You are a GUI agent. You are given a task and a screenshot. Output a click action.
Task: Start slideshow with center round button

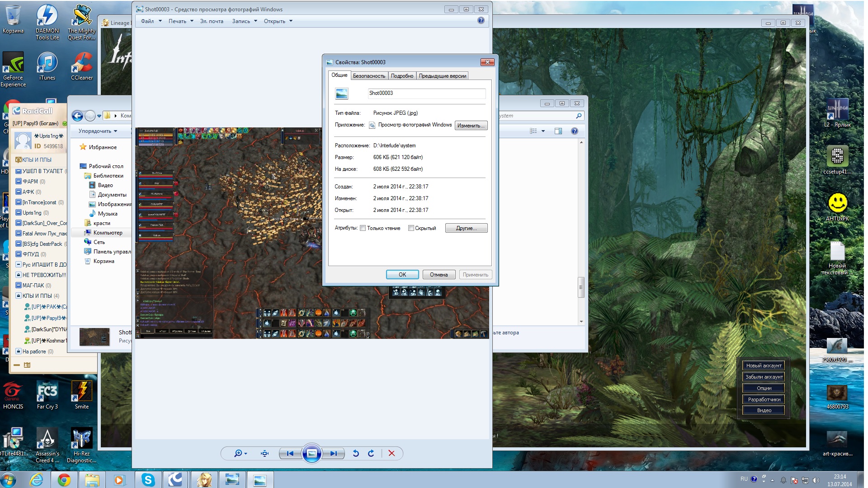tap(312, 453)
